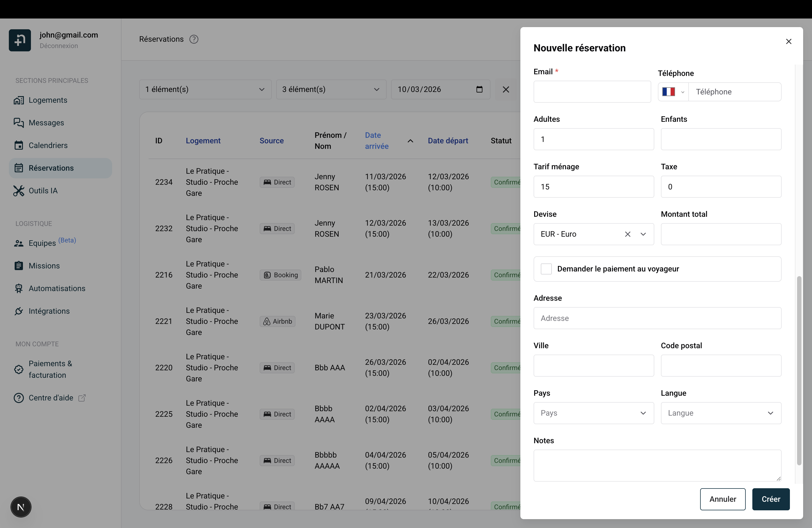Click guest name Pablo MARTIN

(x=329, y=275)
